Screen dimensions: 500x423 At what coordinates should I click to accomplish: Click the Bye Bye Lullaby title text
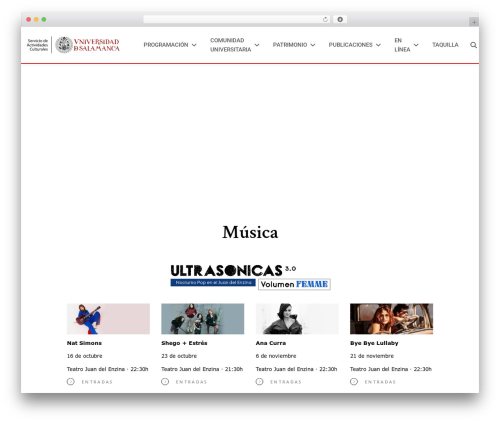click(x=374, y=343)
